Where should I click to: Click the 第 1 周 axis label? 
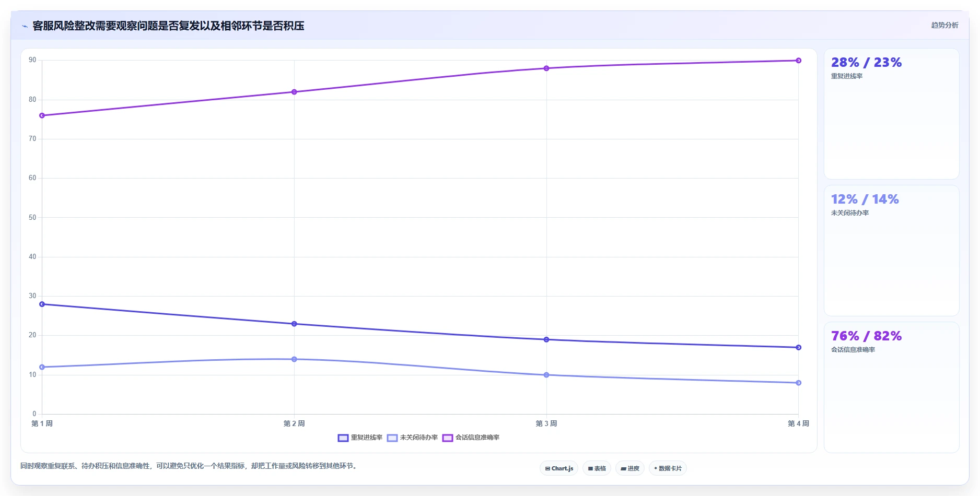point(42,423)
